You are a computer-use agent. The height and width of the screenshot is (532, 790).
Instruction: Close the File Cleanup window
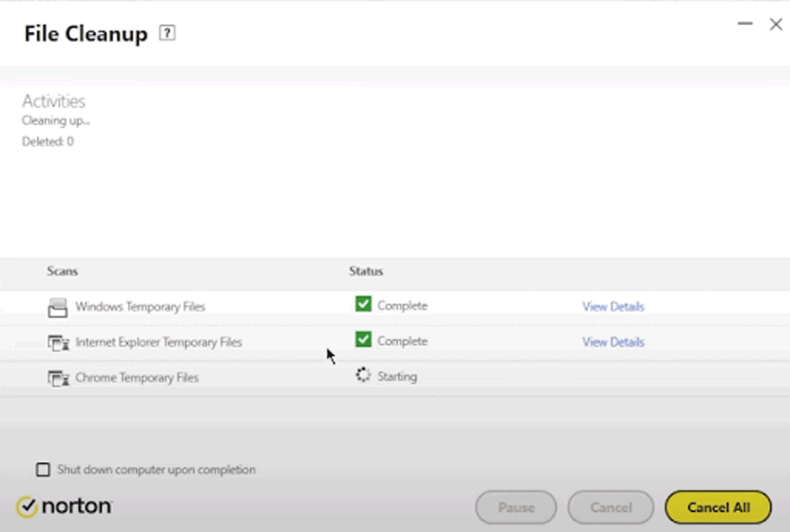click(x=776, y=24)
